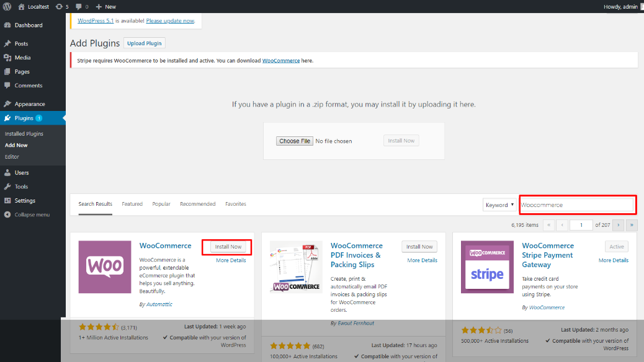The image size is (644, 362).
Task: Click the WordPress logo in admin bar
Action: coord(7,7)
